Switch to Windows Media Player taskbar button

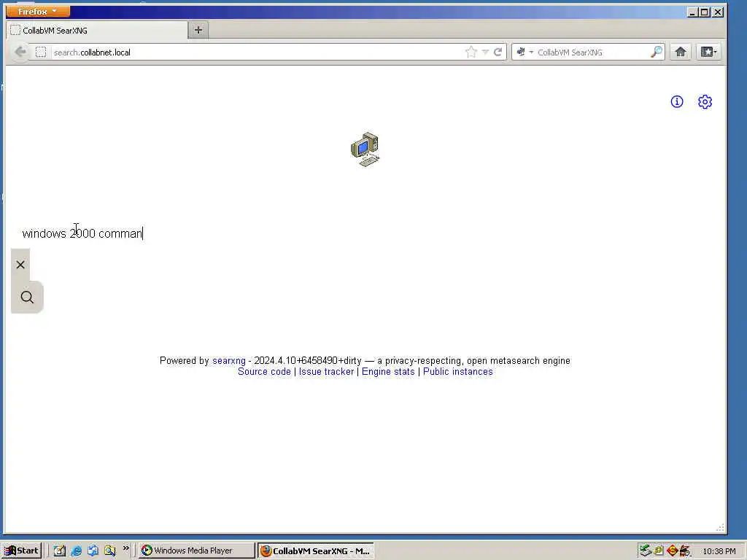coord(197,551)
